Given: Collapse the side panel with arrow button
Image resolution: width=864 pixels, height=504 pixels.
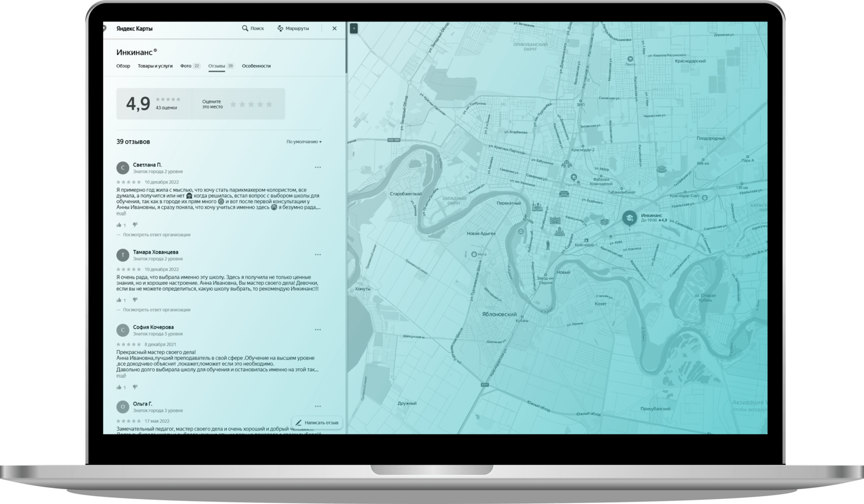Looking at the screenshot, I should (354, 29).
